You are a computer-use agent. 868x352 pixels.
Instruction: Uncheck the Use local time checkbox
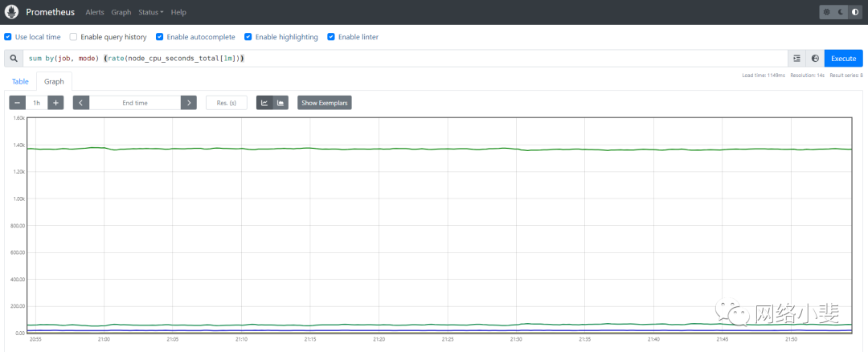click(8, 37)
